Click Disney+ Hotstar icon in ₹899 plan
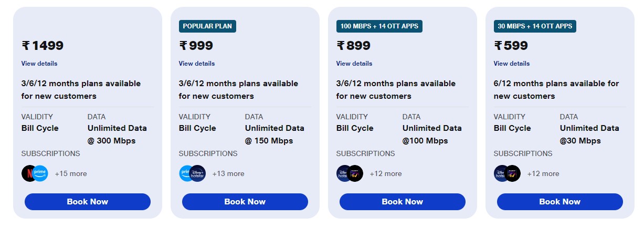 [x=342, y=173]
